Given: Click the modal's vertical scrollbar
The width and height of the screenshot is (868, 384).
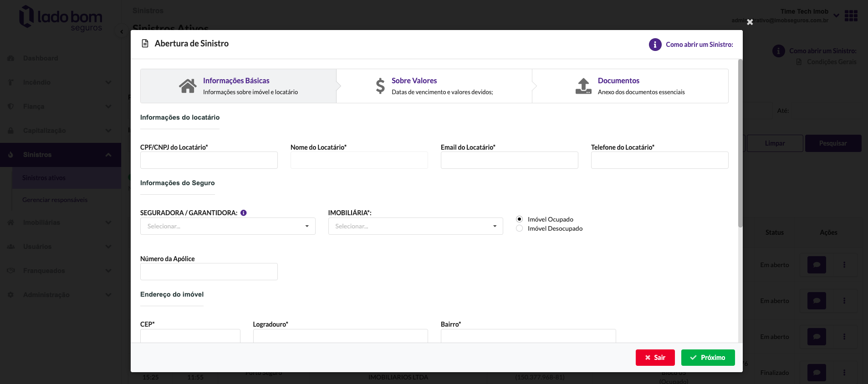Looking at the screenshot, I should tap(740, 143).
